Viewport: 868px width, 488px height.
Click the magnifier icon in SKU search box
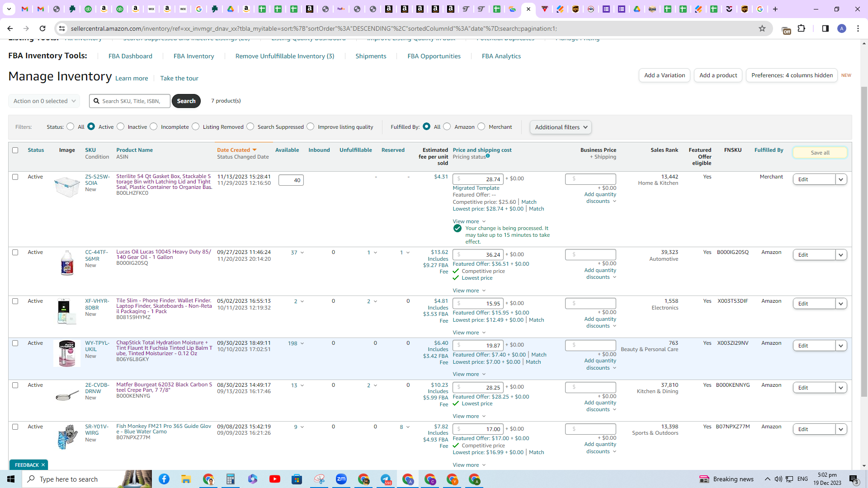pyautogui.click(x=96, y=101)
